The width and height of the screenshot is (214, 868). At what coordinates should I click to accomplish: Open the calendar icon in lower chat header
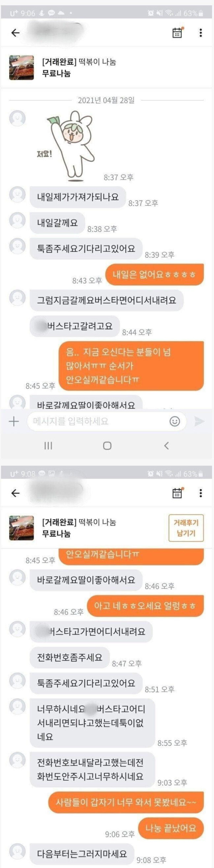tap(177, 493)
